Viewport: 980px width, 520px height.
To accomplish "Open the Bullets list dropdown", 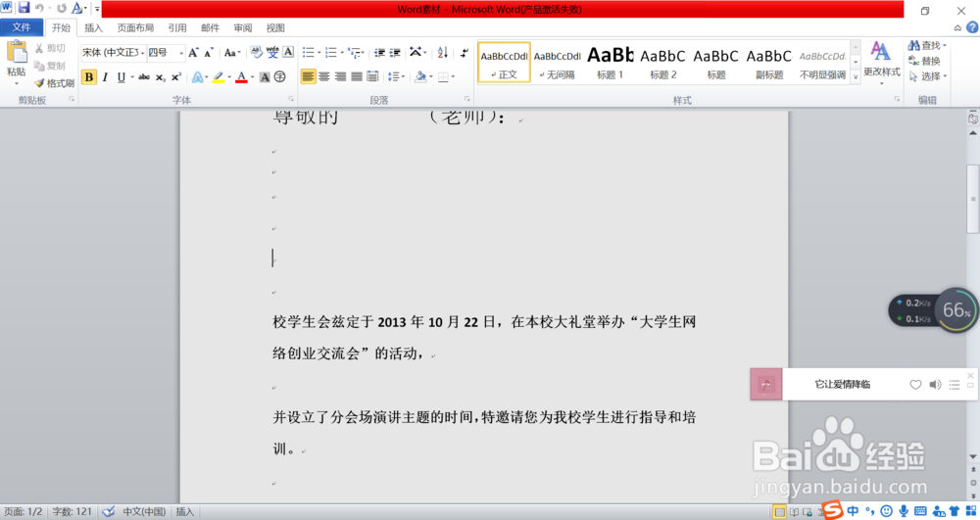I will coord(318,53).
